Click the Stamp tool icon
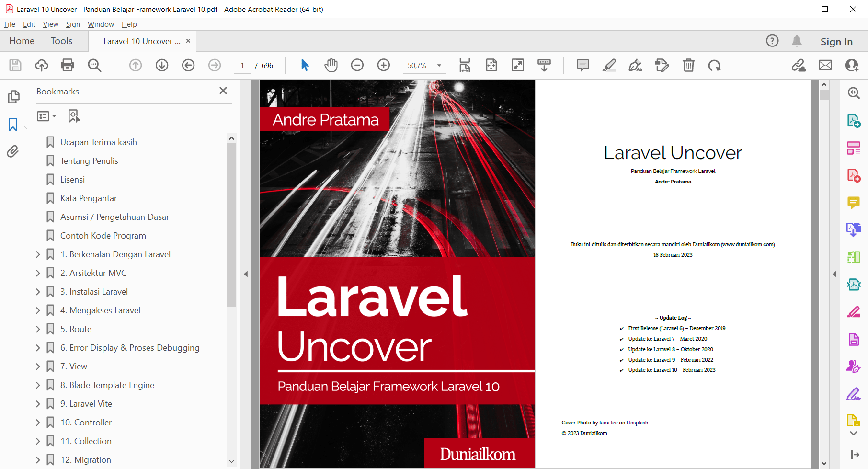 662,65
